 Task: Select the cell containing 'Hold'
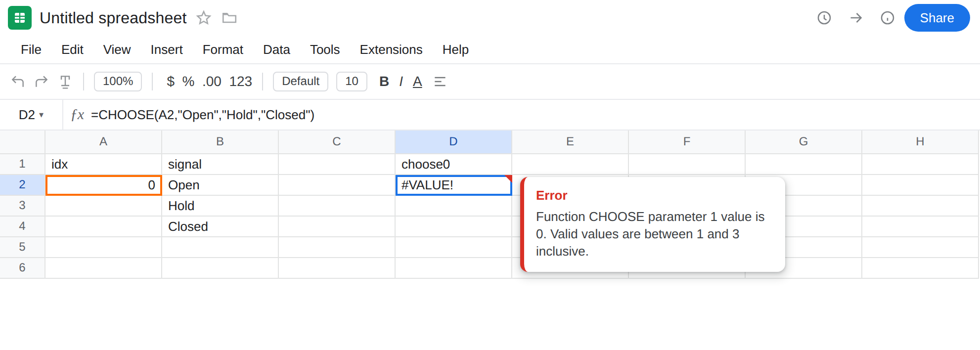click(220, 206)
